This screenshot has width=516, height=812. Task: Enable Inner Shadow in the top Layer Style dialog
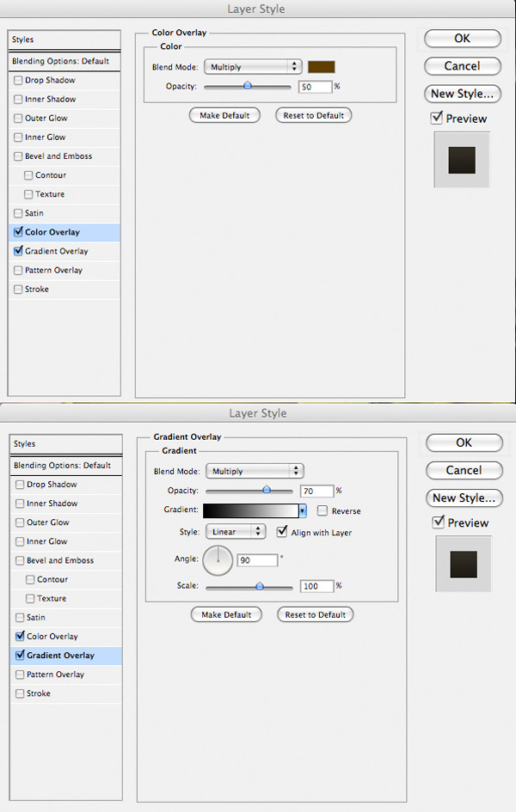point(18,100)
